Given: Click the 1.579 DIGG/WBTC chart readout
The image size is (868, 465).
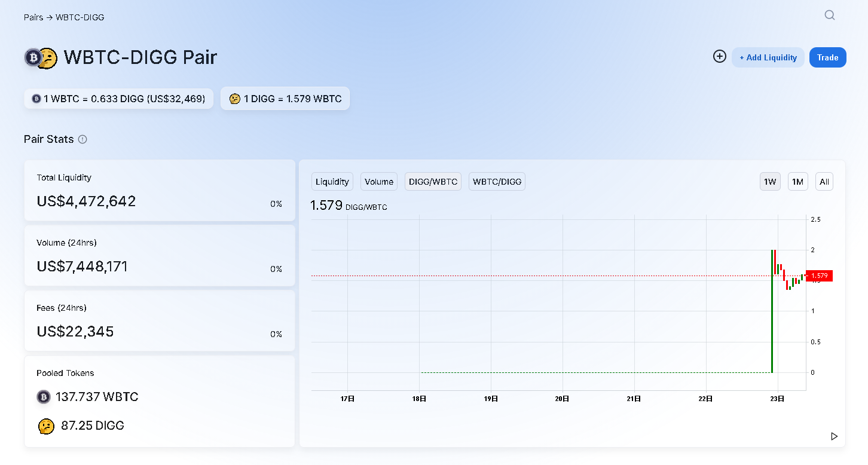Looking at the screenshot, I should (349, 206).
